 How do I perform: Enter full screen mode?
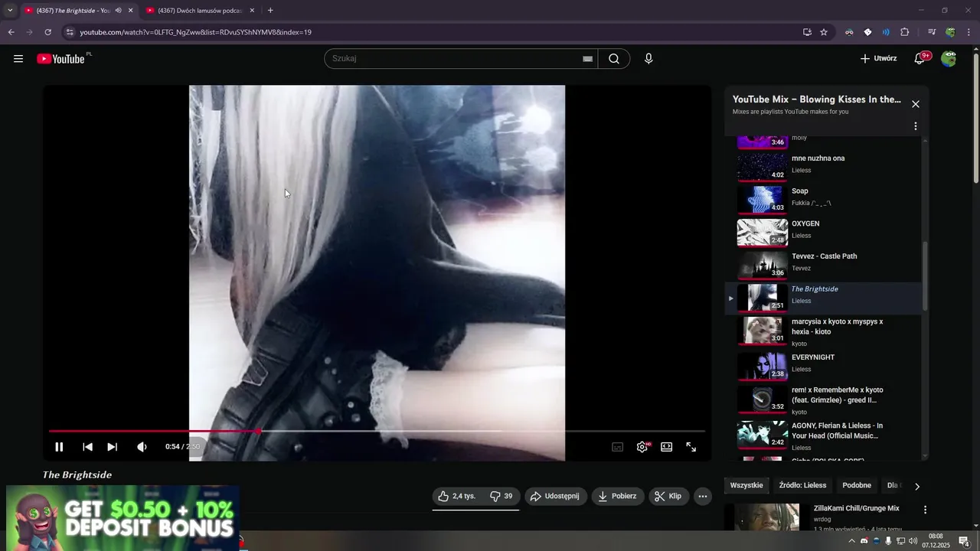tap(691, 447)
